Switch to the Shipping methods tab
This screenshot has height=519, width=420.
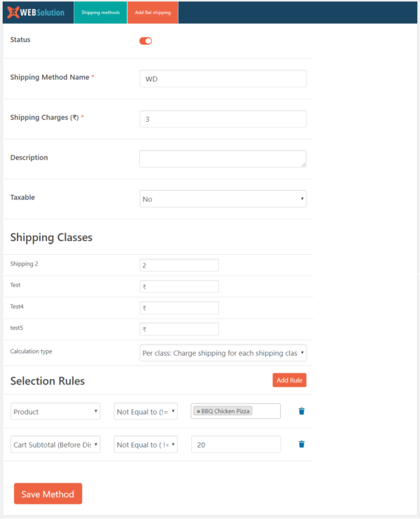coord(100,13)
